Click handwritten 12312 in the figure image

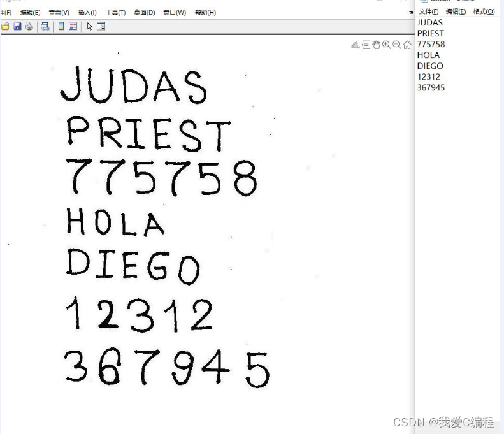140,314
